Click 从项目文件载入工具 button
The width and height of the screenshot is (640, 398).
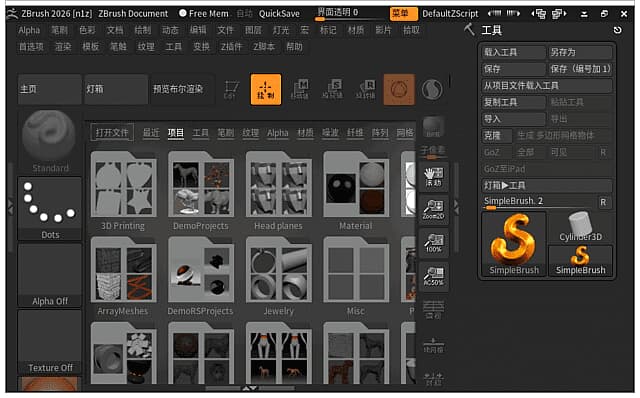pos(547,86)
